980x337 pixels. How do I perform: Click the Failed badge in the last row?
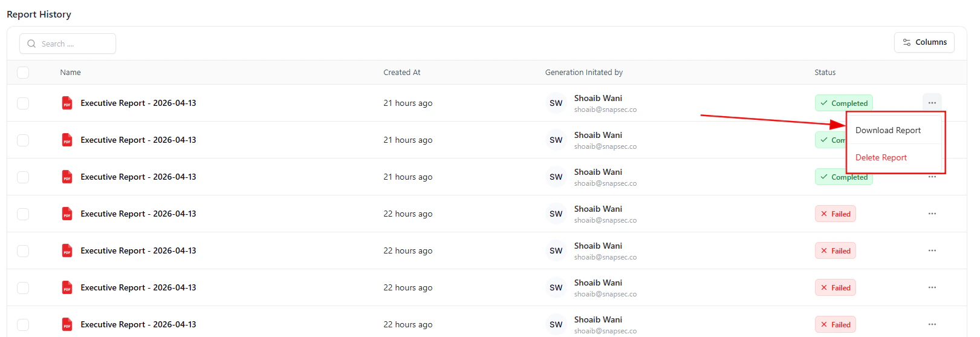click(x=835, y=325)
